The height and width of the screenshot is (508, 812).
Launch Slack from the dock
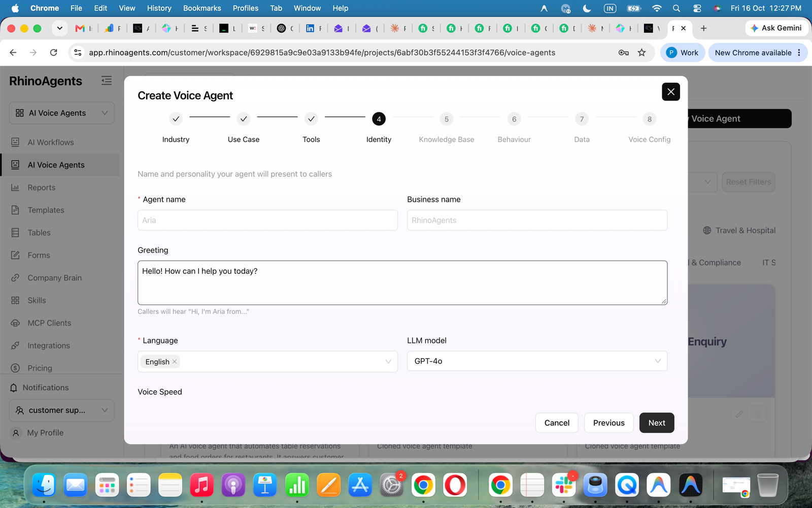click(564, 485)
